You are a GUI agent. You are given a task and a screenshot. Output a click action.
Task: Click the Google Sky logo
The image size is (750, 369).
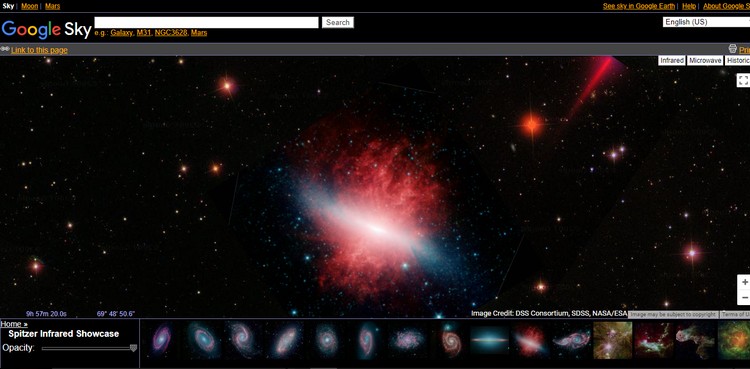(46, 29)
